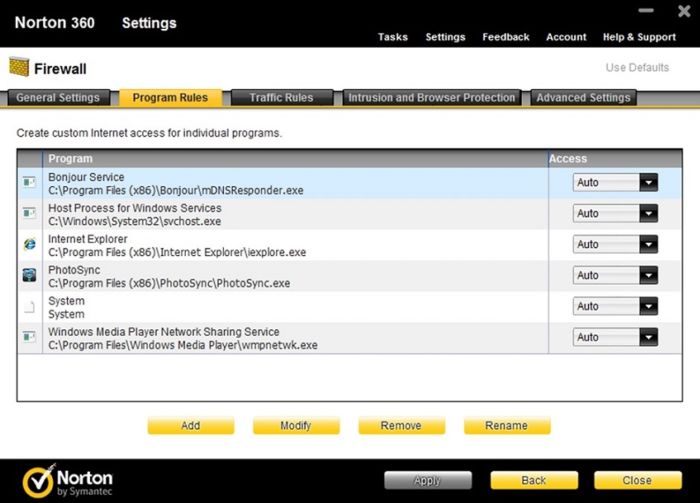Screen dimensions: 700x503
Task: Open Help & Support
Action: [x=639, y=37]
